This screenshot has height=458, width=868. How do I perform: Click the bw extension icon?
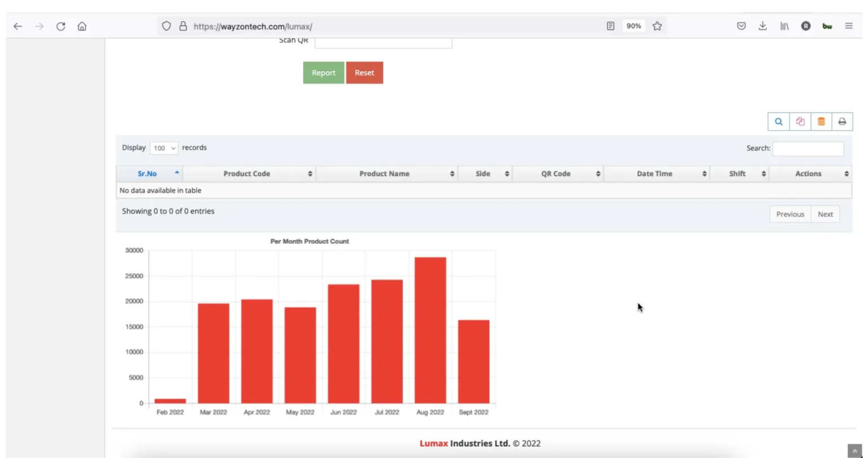(827, 26)
